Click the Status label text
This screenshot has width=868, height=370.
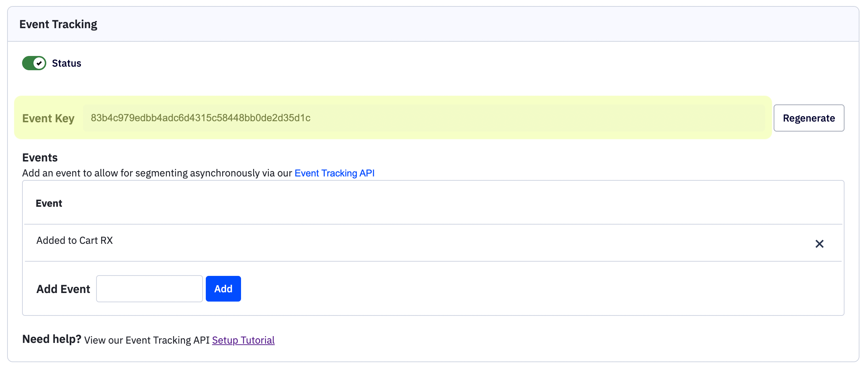click(x=67, y=63)
